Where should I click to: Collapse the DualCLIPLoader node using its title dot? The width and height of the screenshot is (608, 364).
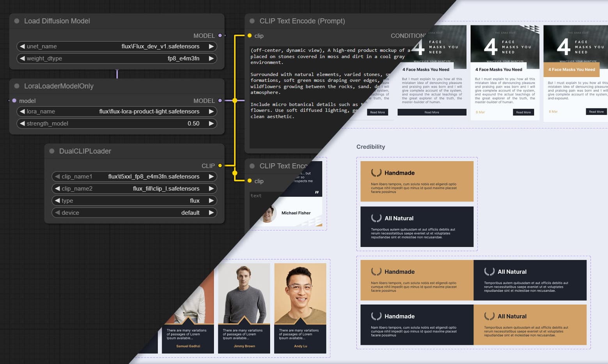coord(52,151)
